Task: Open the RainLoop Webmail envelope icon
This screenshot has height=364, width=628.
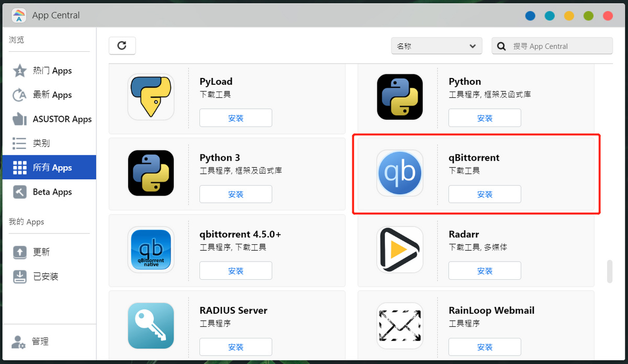Action: [x=400, y=326]
